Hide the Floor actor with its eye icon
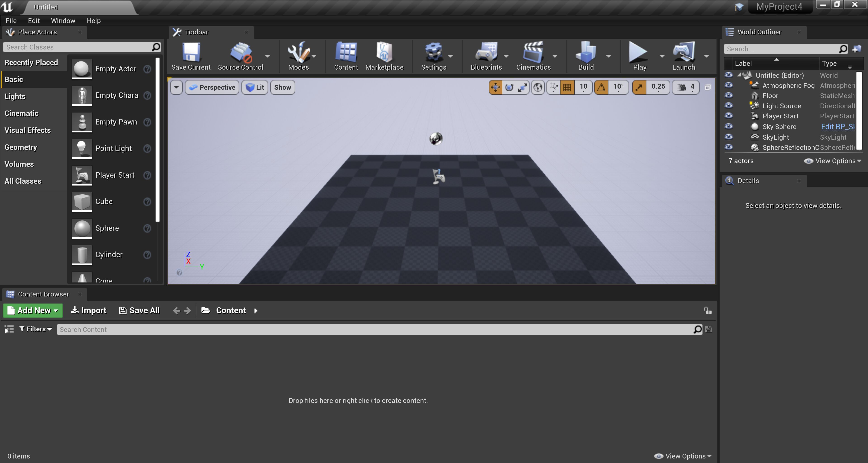The height and width of the screenshot is (463, 868). 728,96
